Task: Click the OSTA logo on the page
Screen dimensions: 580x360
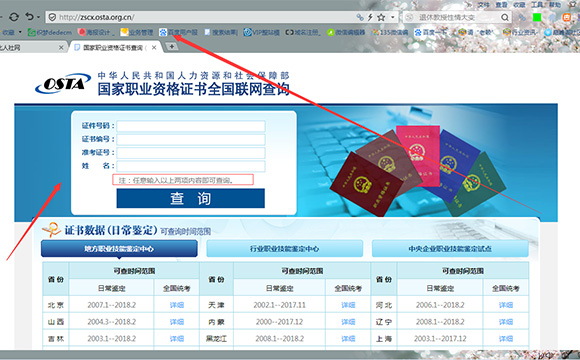Action: tap(63, 83)
